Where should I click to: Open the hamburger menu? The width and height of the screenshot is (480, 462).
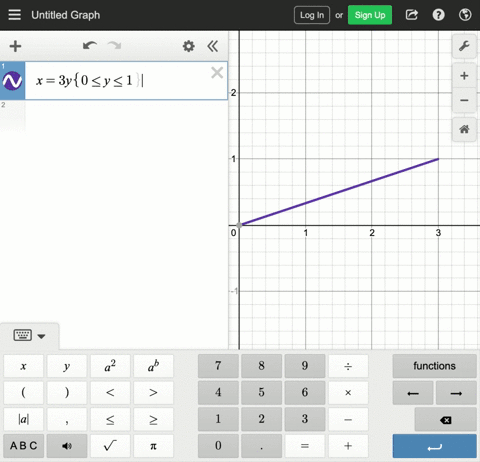[14, 15]
